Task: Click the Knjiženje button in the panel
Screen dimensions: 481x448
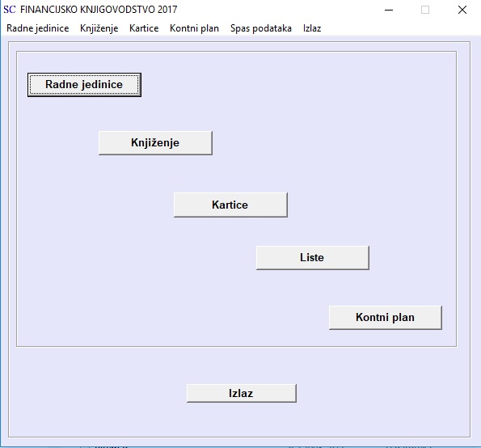Action: click(x=155, y=143)
